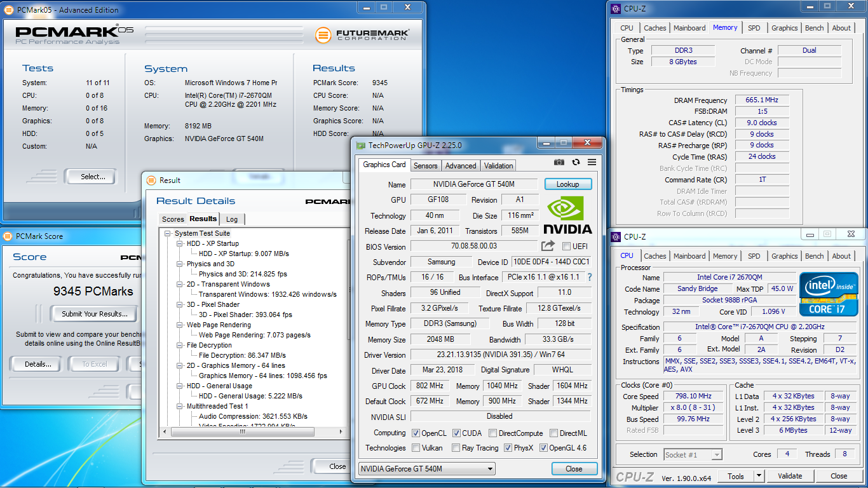Image resolution: width=868 pixels, height=488 pixels.
Task: Select the 'File Decryption: 86.347 MB/s' row
Action: pyautogui.click(x=242, y=356)
